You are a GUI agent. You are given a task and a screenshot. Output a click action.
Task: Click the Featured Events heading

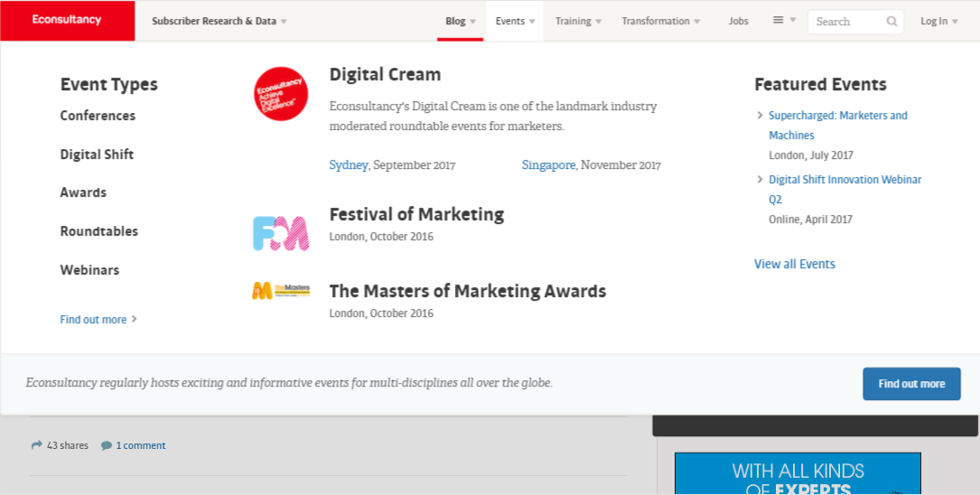[820, 84]
